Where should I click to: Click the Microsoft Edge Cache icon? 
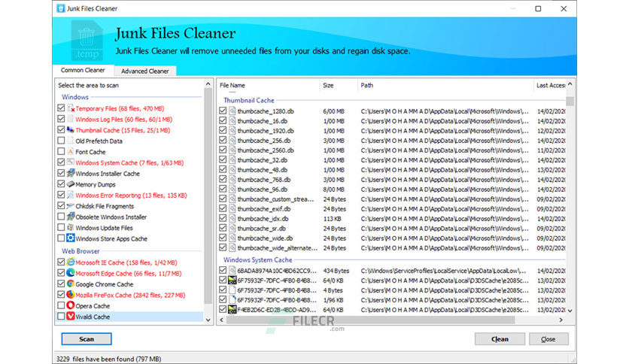tap(71, 273)
